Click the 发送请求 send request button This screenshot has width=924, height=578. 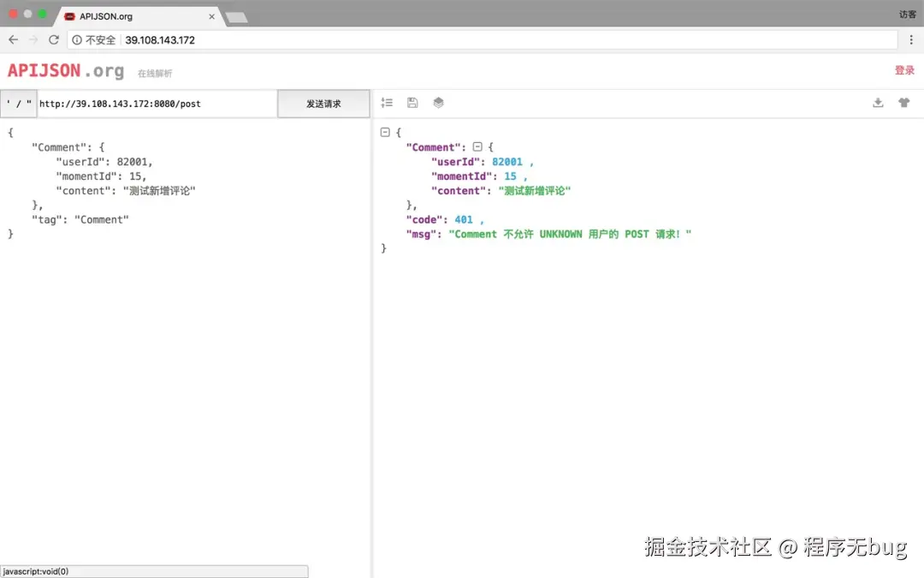[323, 104]
